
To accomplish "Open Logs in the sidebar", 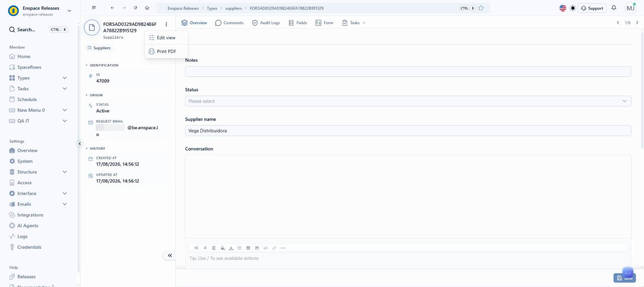I will [22, 236].
